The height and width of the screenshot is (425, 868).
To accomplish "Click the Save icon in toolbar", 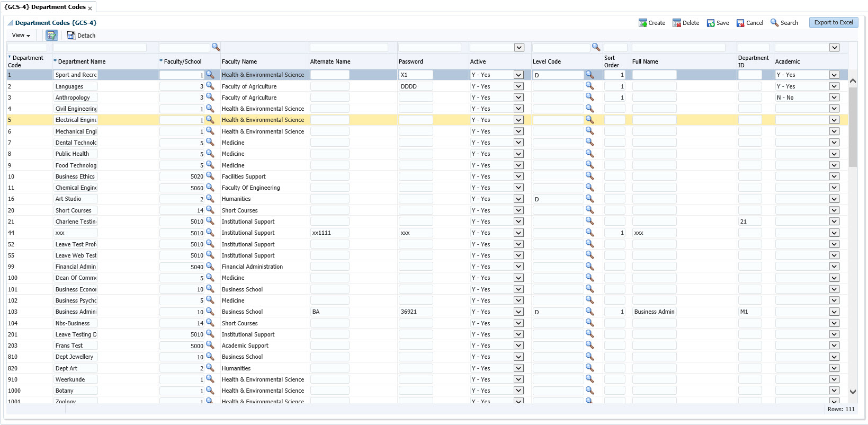I will click(710, 23).
